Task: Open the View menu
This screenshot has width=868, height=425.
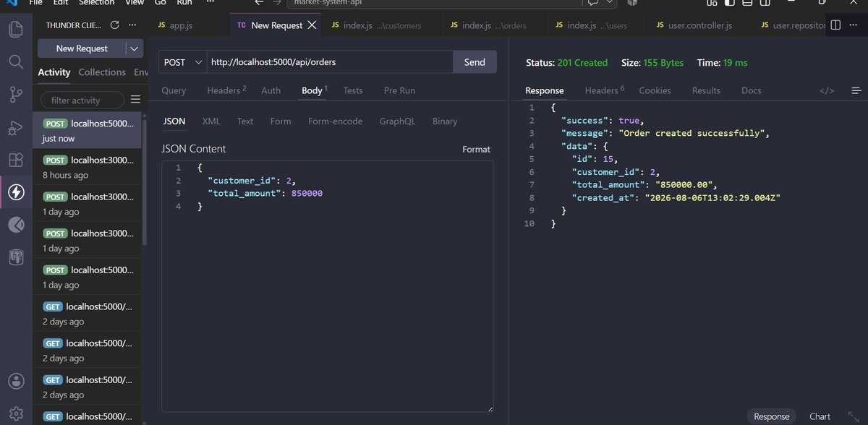Action: [135, 2]
